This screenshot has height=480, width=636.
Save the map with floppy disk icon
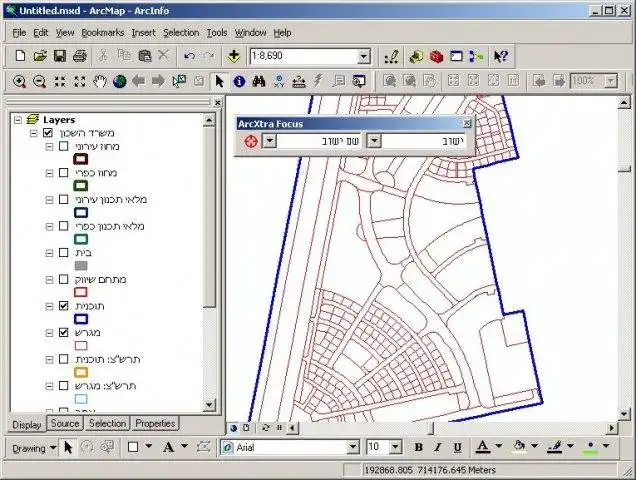point(60,56)
